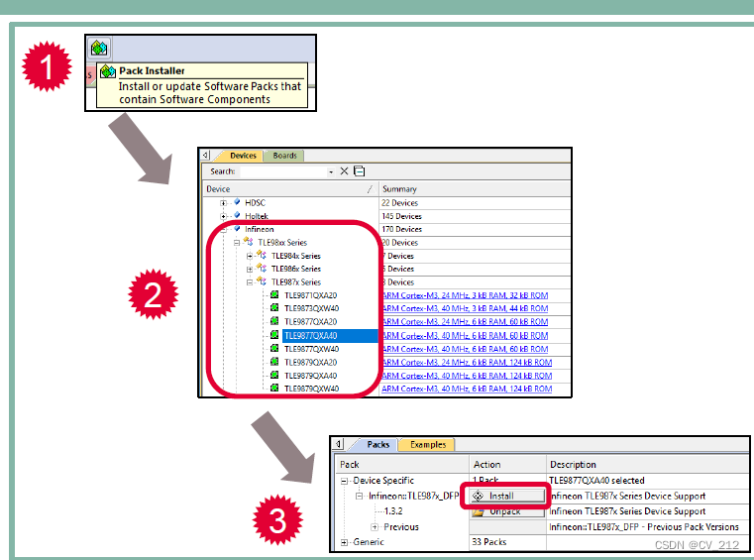Click the Pack column header
754x560 pixels.
pos(402,464)
